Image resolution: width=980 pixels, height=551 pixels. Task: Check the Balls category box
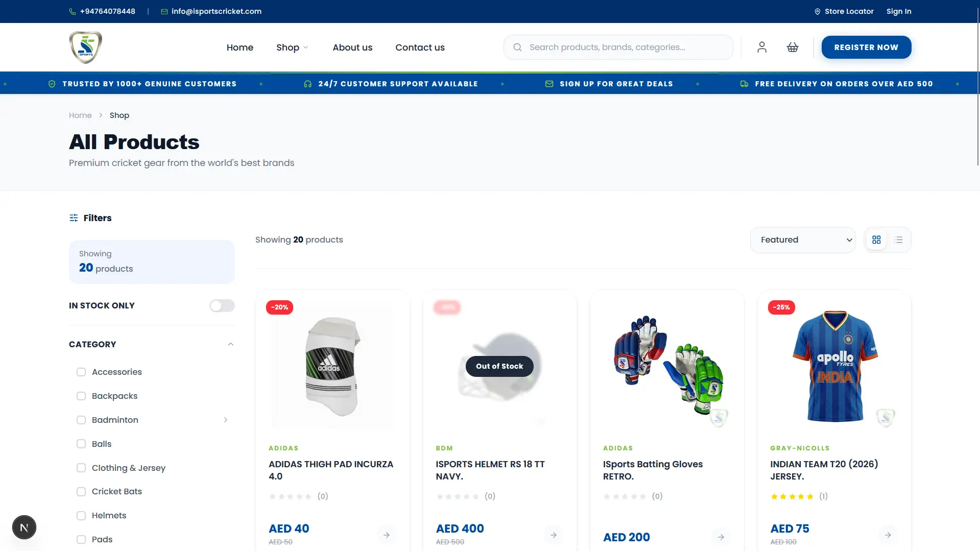[x=81, y=444]
